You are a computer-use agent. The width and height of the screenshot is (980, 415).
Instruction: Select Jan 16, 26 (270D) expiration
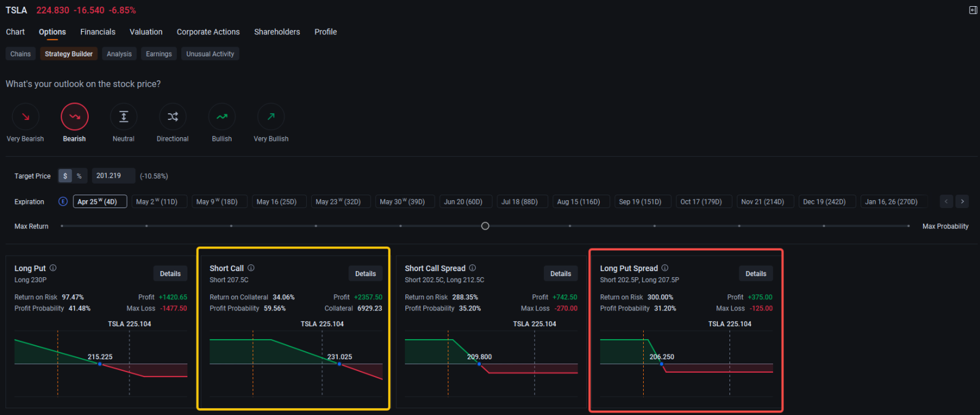coord(894,201)
